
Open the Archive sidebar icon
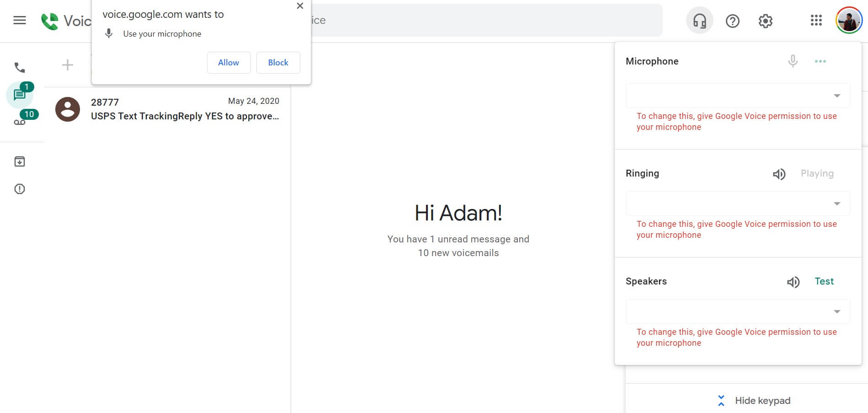[x=20, y=161]
